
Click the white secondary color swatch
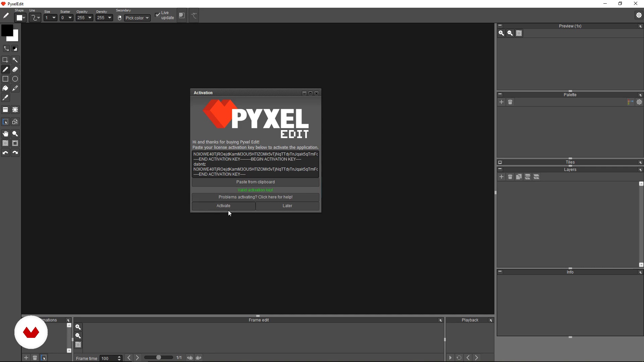coord(15,38)
